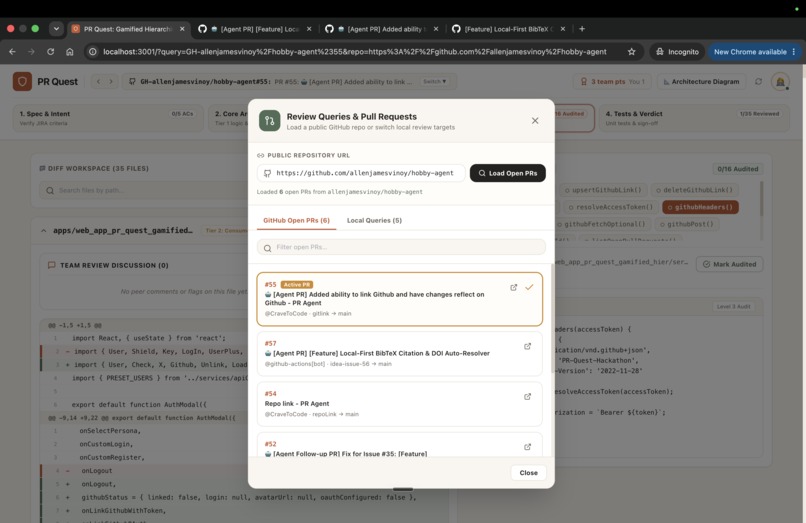Switch to GitHub Open PRs (6) tab

click(x=296, y=220)
